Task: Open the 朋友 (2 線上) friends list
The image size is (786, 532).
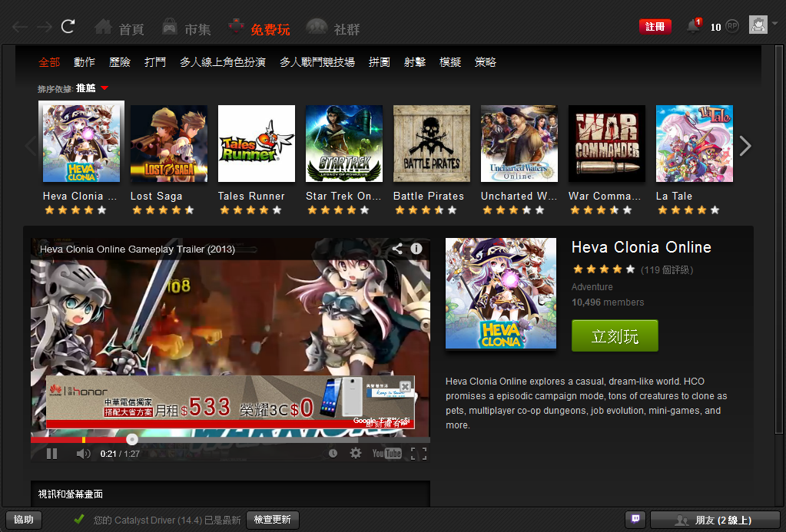Action: 716,520
